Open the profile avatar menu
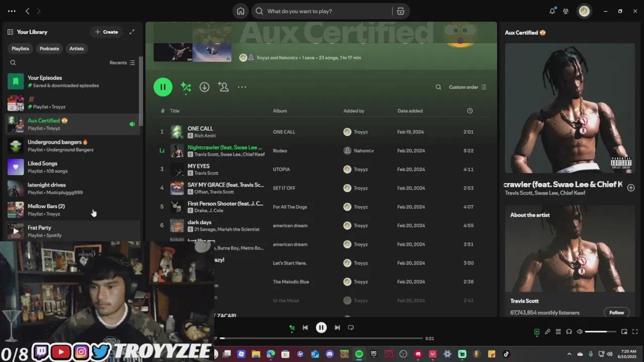 coord(584,11)
